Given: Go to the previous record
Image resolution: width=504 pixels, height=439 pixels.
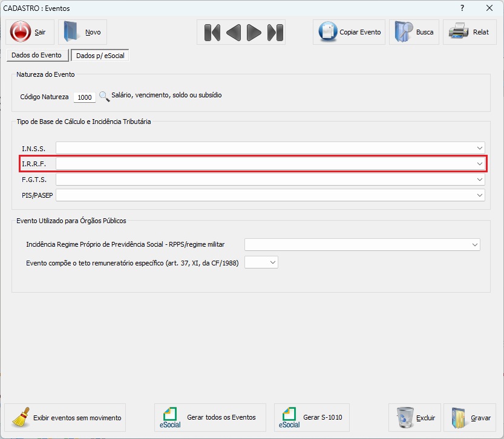Looking at the screenshot, I should [x=233, y=32].
